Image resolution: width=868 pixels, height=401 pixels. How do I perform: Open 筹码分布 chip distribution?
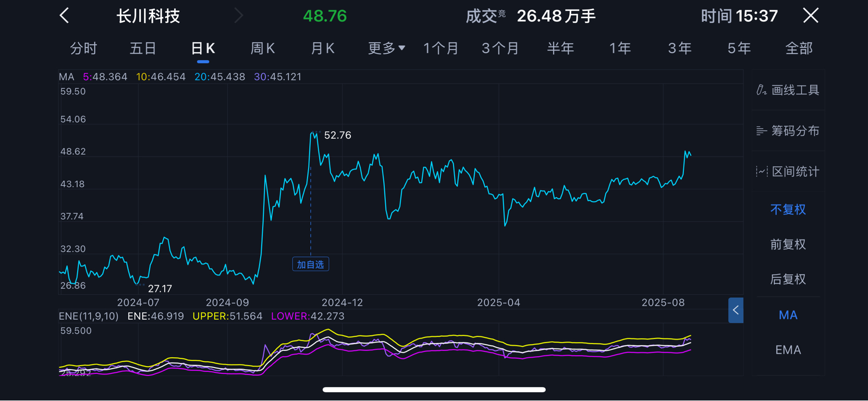point(788,131)
